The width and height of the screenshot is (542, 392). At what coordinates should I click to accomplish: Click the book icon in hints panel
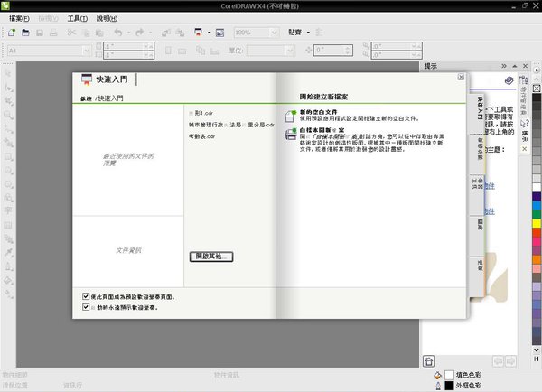[509, 81]
